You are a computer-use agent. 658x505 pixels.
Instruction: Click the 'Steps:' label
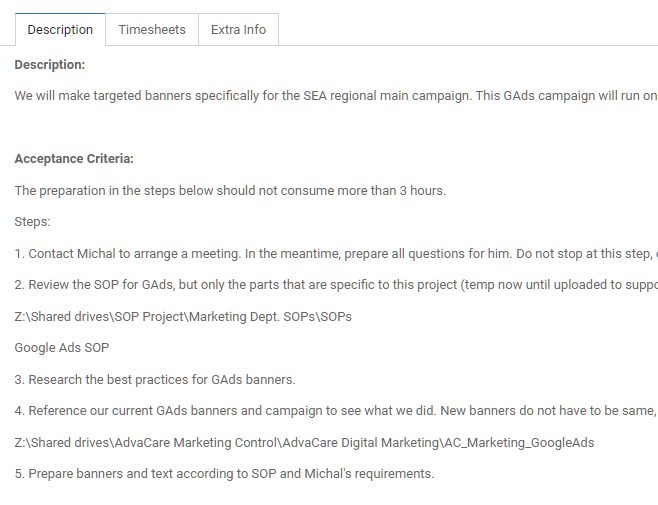[x=32, y=222]
